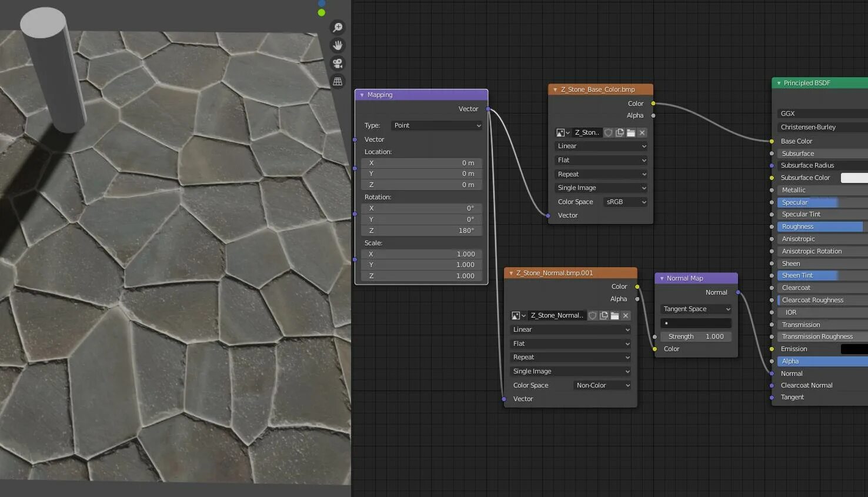
Task: Open the Mapping Type dropdown set to Point
Action: point(436,125)
